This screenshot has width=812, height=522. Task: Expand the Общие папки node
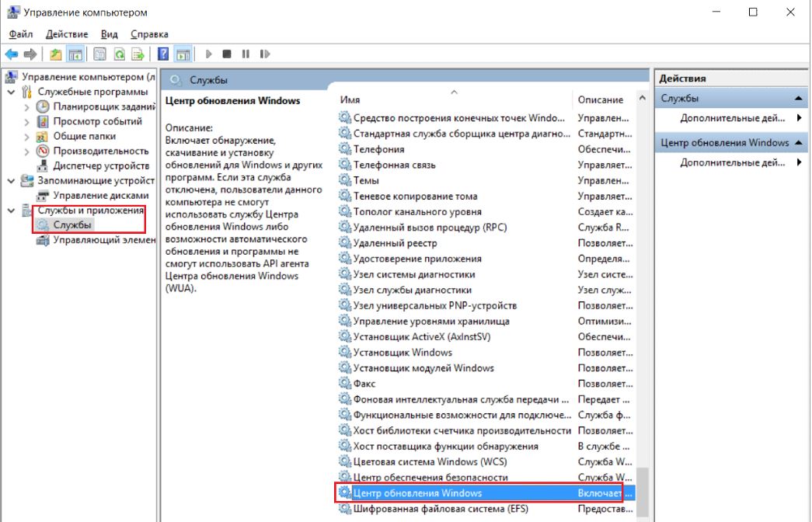pos(26,137)
